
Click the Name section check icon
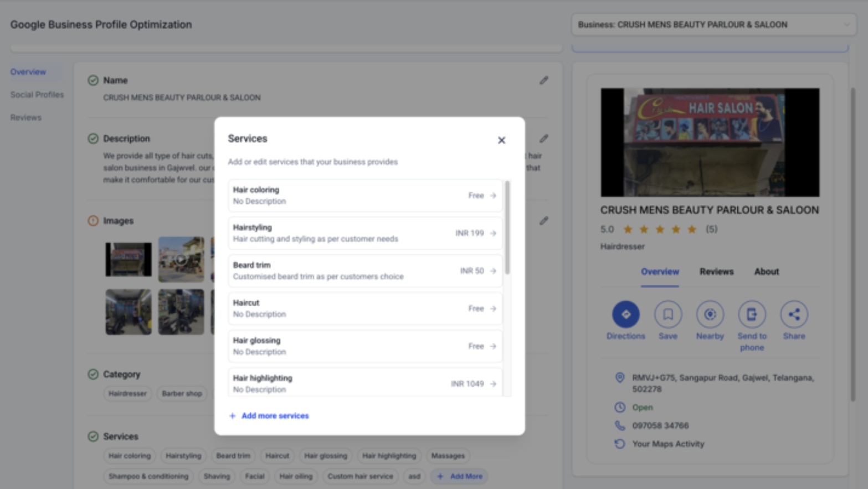93,80
